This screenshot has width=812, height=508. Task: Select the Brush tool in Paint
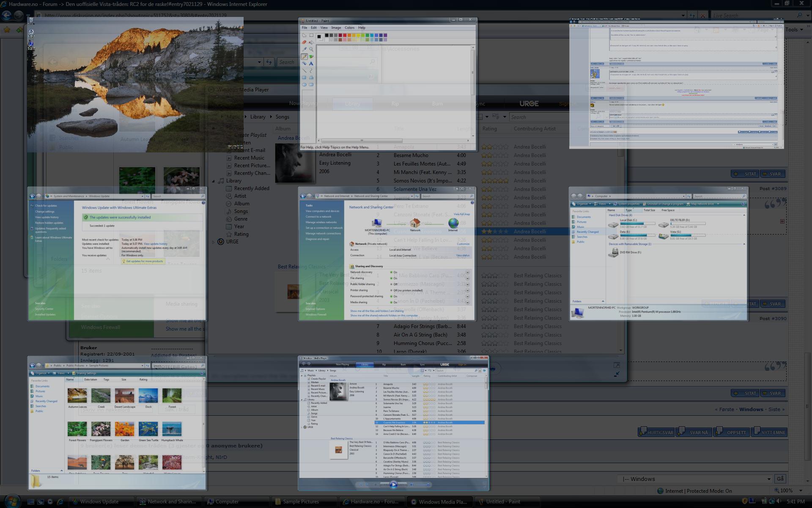point(311,56)
